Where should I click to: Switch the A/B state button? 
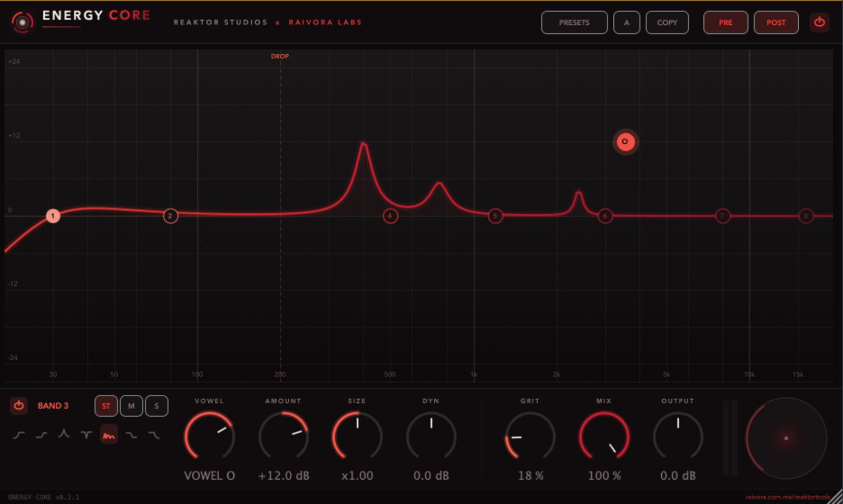pos(626,23)
